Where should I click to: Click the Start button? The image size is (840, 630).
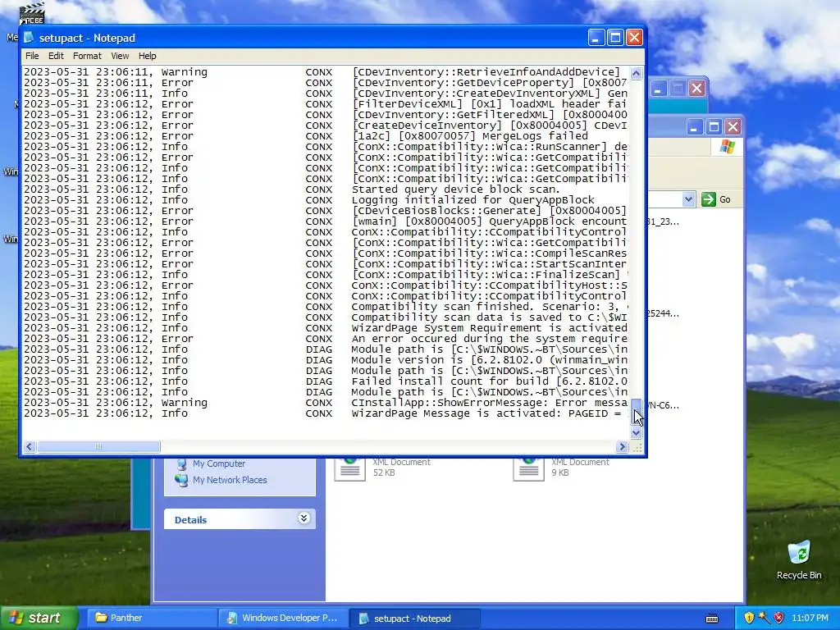(38, 618)
